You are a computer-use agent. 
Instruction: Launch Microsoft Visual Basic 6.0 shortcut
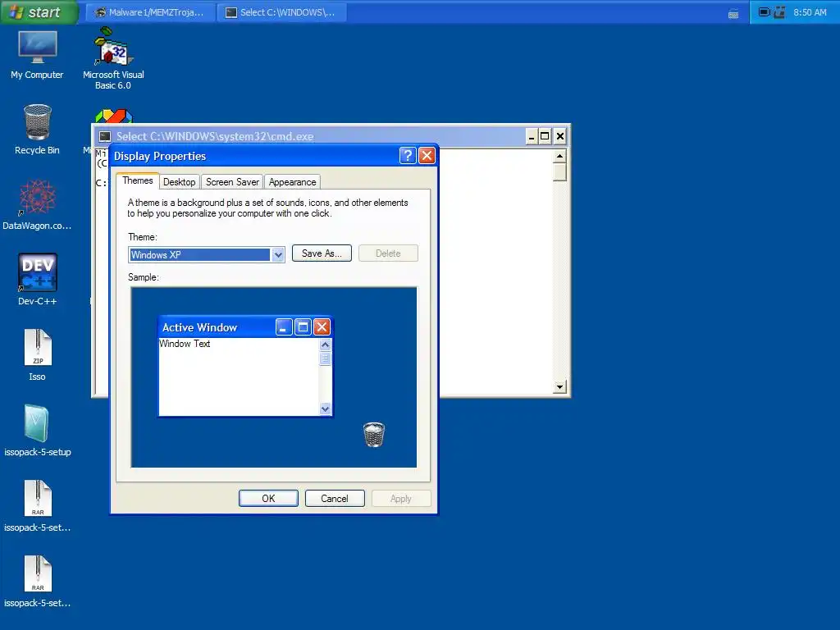point(113,59)
